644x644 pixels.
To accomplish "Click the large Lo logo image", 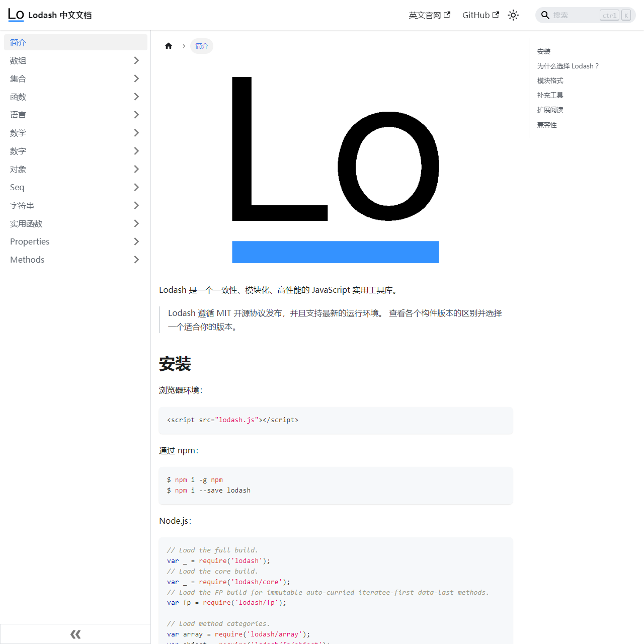I will click(x=336, y=170).
